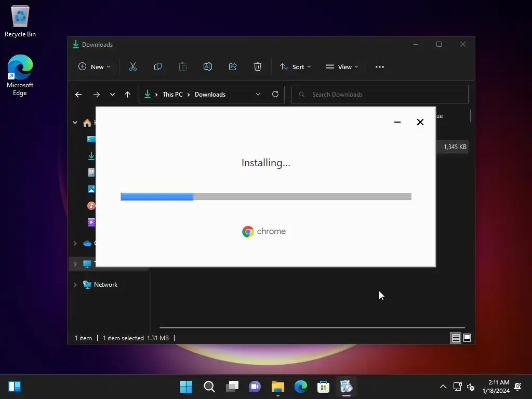Open Windows Start menu
The width and height of the screenshot is (532, 399).
[186, 387]
